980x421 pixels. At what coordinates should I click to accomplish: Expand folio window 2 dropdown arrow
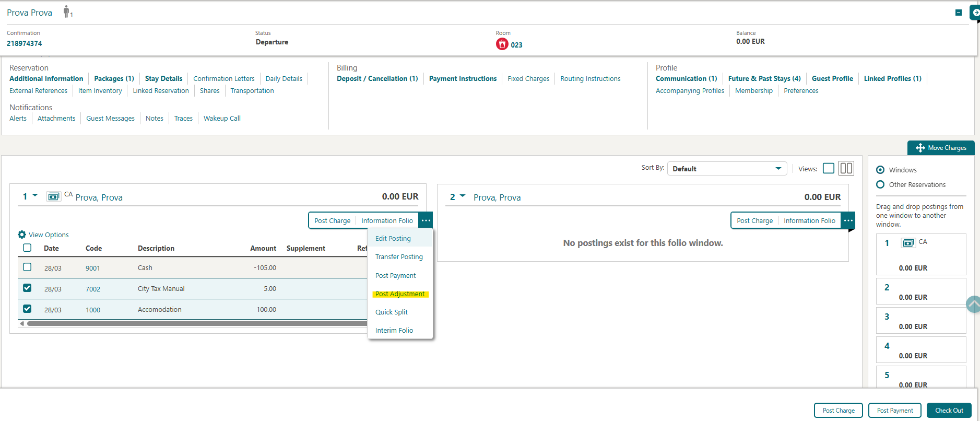click(x=463, y=196)
